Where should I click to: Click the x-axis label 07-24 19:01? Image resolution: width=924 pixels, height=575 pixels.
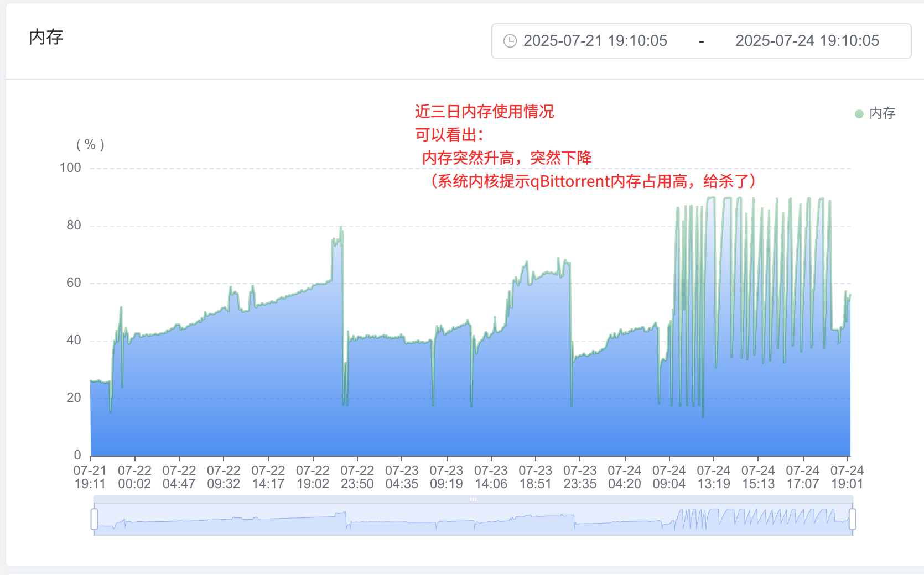pos(847,477)
